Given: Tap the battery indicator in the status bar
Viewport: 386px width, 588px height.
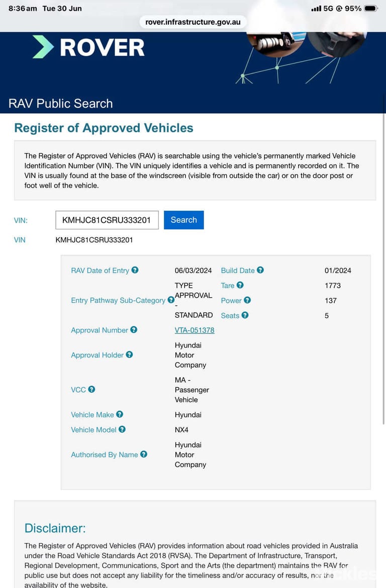Looking at the screenshot, I should (371, 8).
